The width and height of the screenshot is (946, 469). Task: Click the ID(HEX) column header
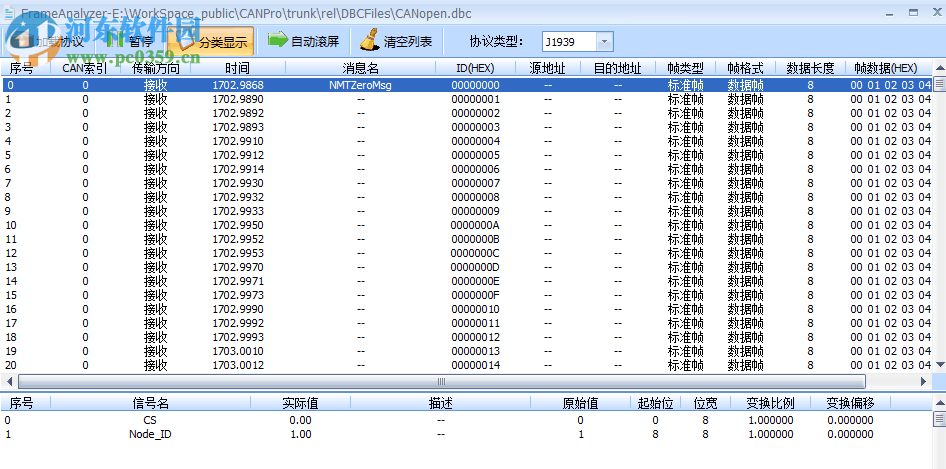[475, 68]
